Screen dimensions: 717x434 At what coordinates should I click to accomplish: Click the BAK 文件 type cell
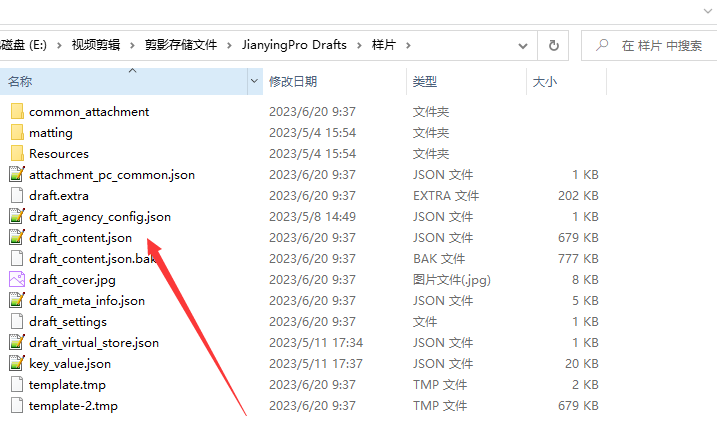click(x=439, y=259)
